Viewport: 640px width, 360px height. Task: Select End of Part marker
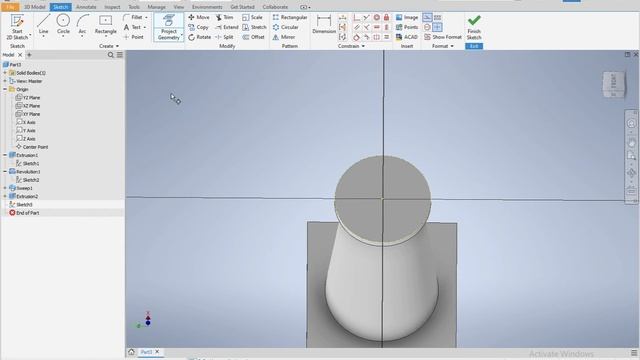(24, 213)
